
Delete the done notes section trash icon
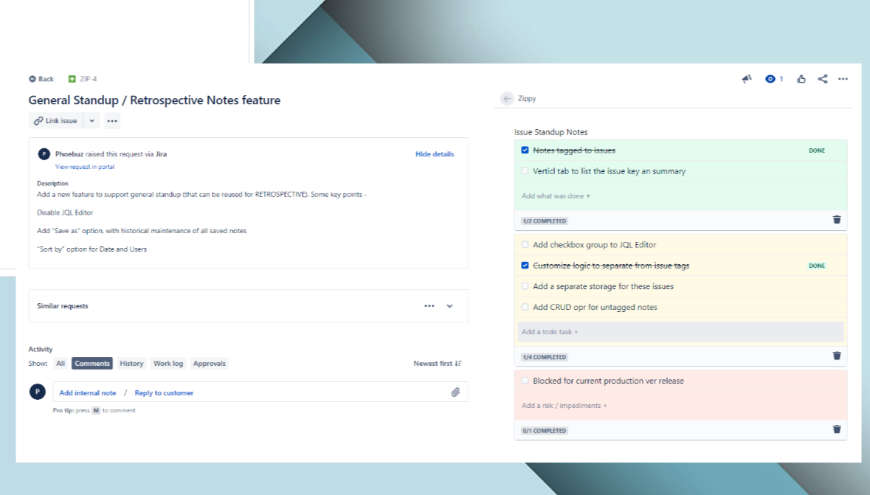[837, 220]
